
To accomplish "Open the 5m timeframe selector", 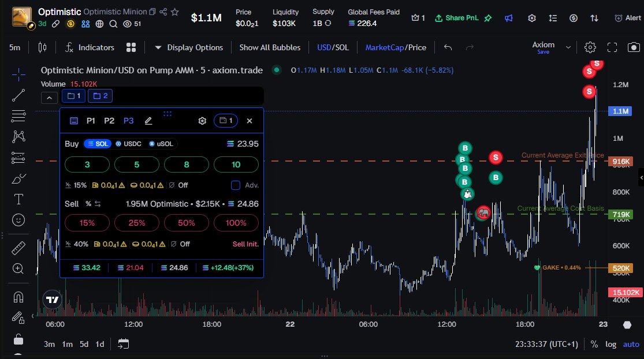I will click(x=15, y=47).
